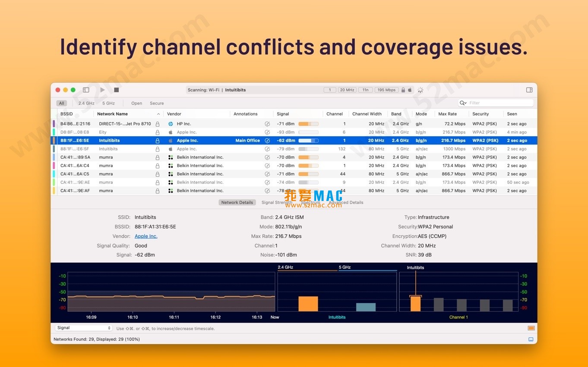Click the orange graph color icon
The height and width of the screenshot is (367, 588).
[531, 328]
